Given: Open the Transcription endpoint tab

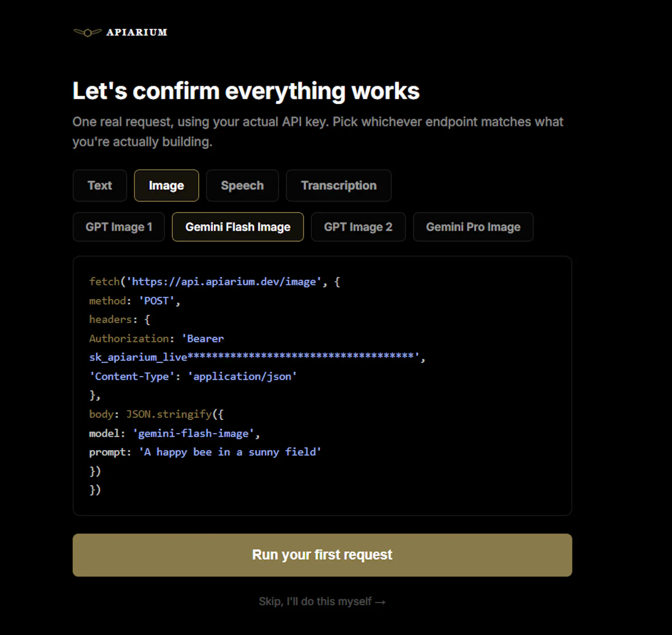Looking at the screenshot, I should 339,186.
